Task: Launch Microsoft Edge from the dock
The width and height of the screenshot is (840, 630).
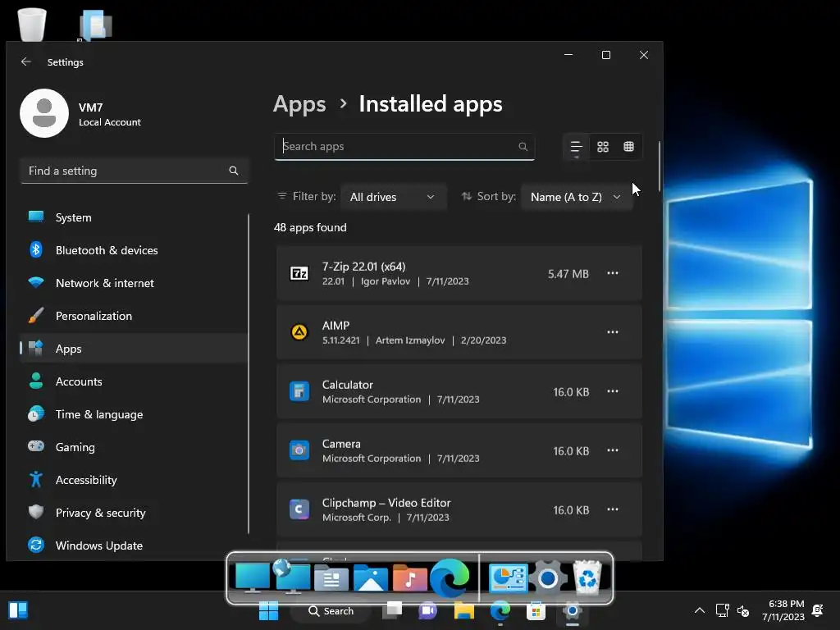Action: click(450, 577)
